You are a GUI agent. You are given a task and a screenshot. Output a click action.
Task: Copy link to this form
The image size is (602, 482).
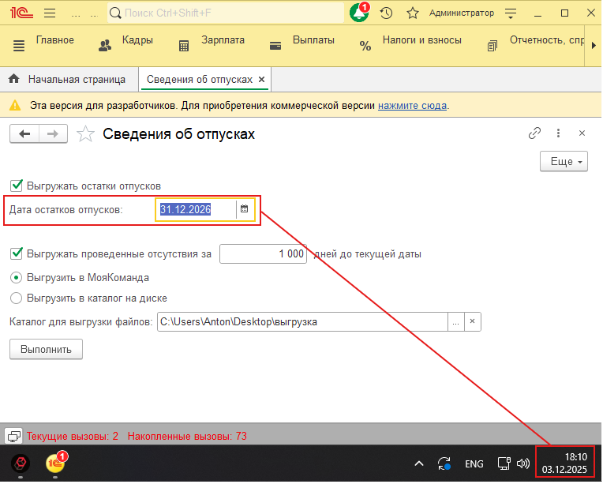coord(535,133)
